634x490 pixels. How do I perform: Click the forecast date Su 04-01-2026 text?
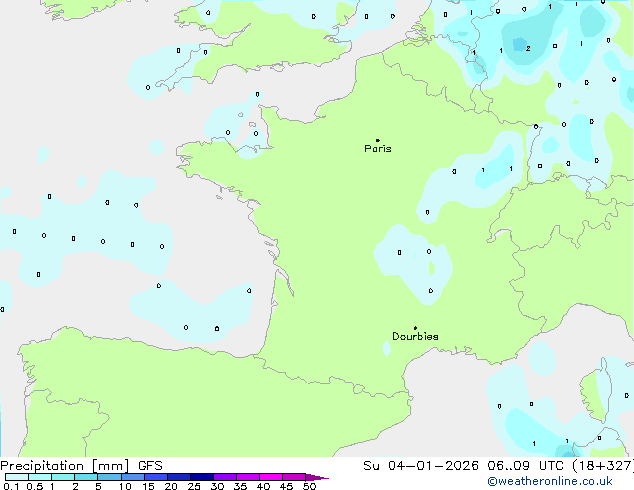pos(421,466)
